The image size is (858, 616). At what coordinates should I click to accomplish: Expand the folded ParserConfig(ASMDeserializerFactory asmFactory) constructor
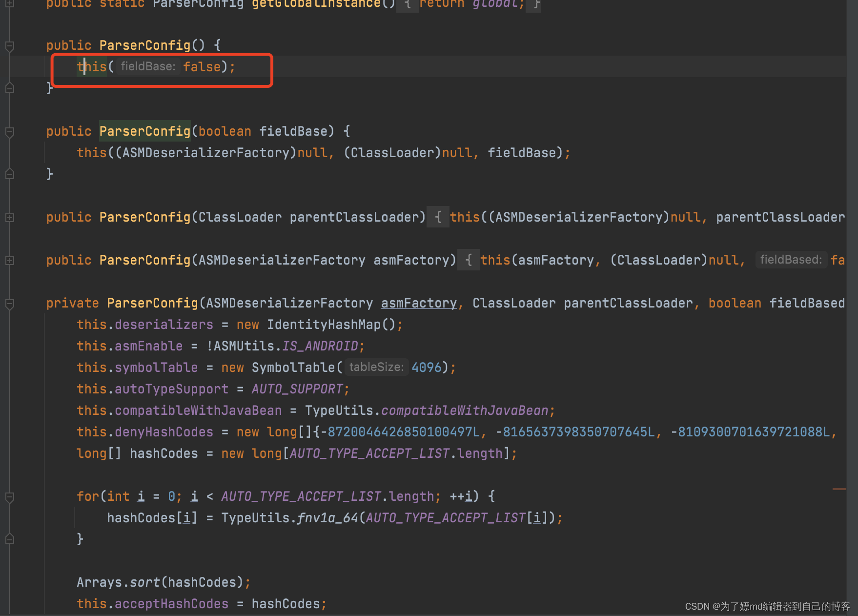(x=9, y=261)
